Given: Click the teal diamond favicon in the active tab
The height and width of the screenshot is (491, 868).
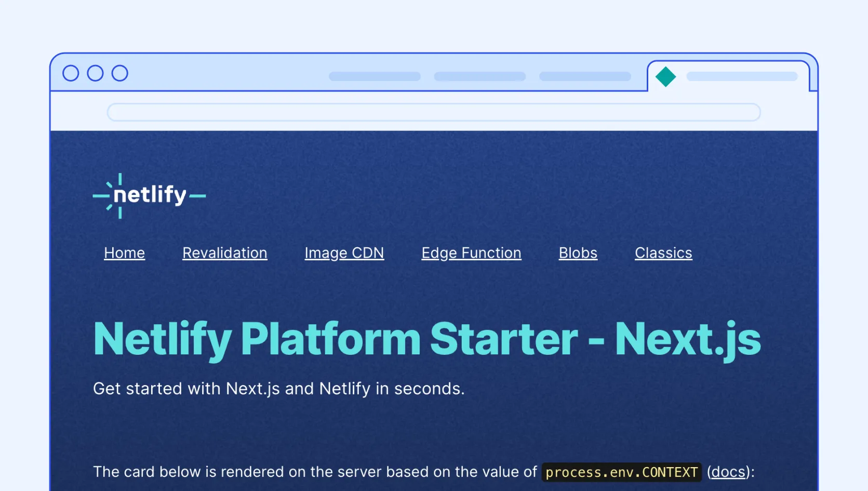Looking at the screenshot, I should pyautogui.click(x=665, y=77).
